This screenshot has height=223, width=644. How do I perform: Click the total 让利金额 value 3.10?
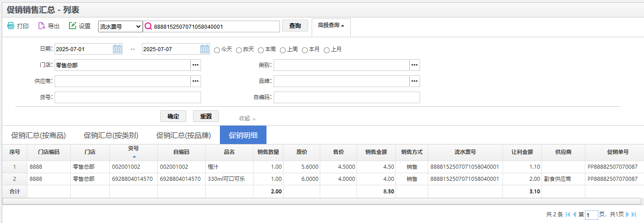click(x=534, y=191)
